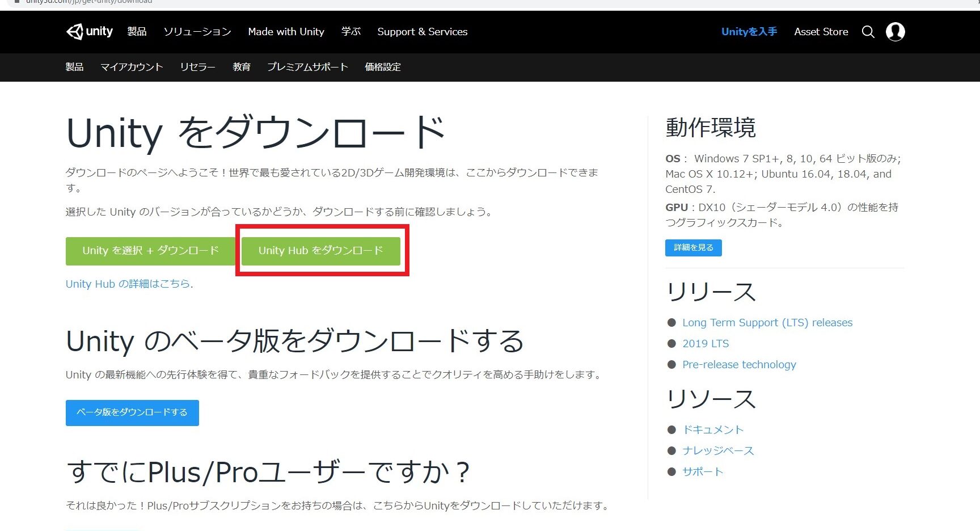
Task: Click the OS requirements text line
Action: (x=783, y=174)
